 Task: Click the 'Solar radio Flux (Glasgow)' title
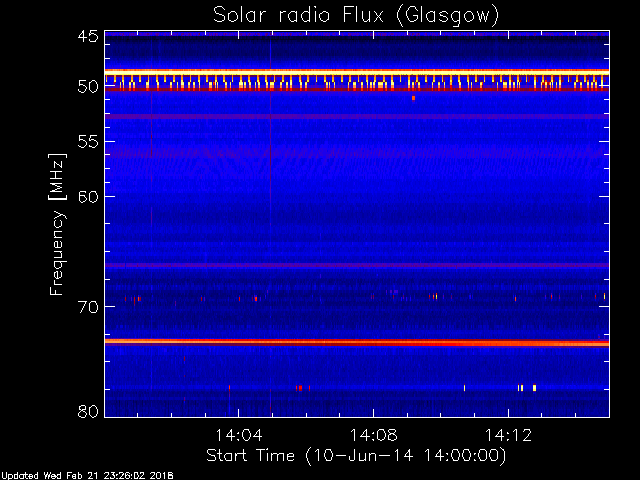pyautogui.click(x=356, y=16)
